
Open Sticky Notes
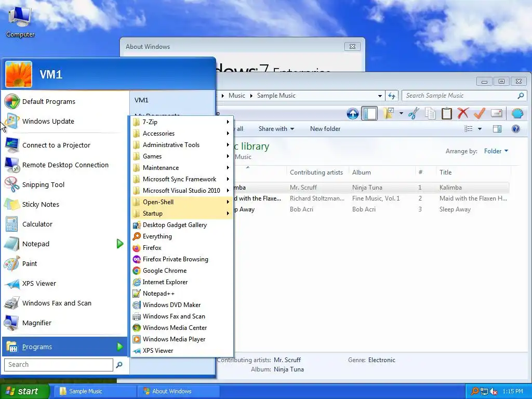(x=64, y=204)
